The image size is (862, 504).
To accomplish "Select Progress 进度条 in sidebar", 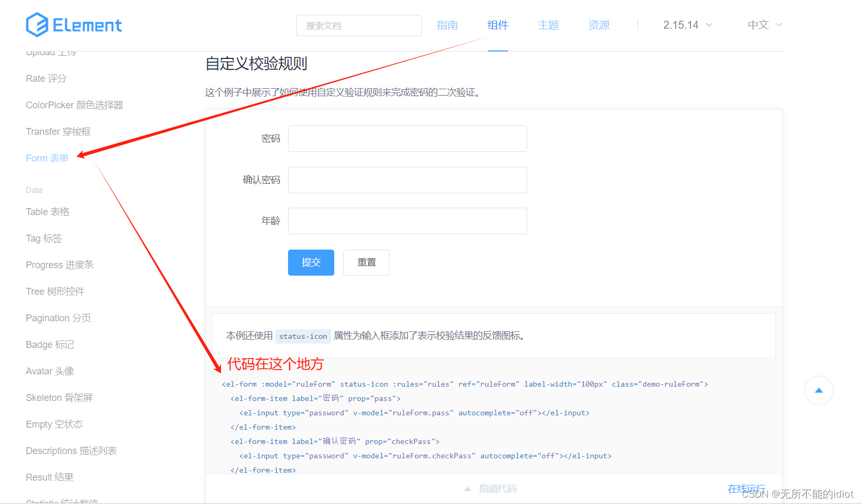I will click(x=60, y=265).
